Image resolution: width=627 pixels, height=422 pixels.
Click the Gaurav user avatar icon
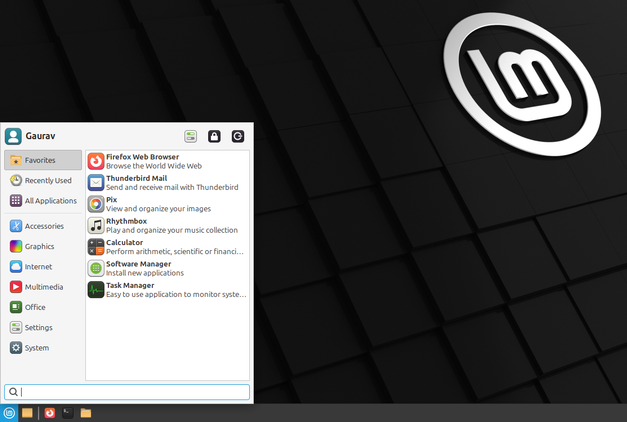[x=13, y=136]
